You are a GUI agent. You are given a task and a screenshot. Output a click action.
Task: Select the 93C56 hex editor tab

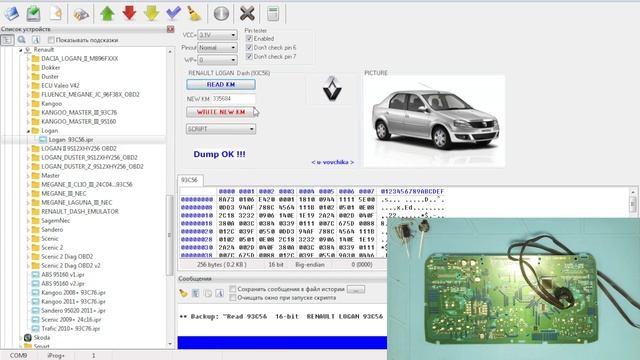(x=189, y=180)
